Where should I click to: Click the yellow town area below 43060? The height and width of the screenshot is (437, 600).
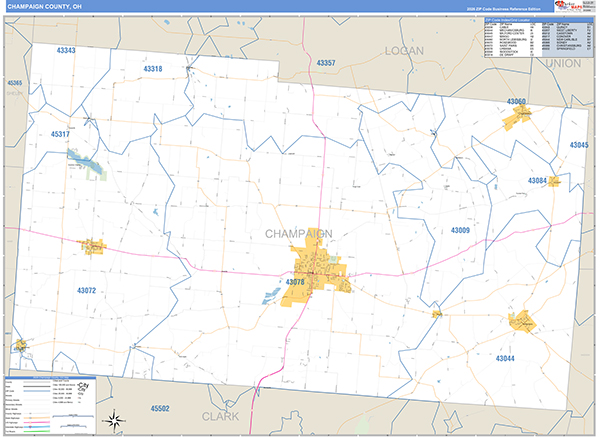click(x=517, y=117)
